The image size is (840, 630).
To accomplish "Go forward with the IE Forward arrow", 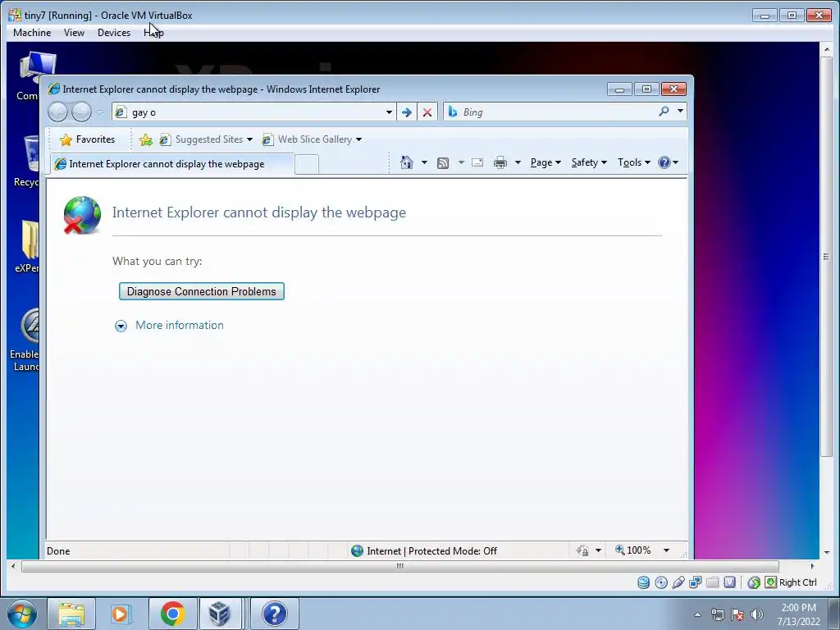I will (81, 112).
